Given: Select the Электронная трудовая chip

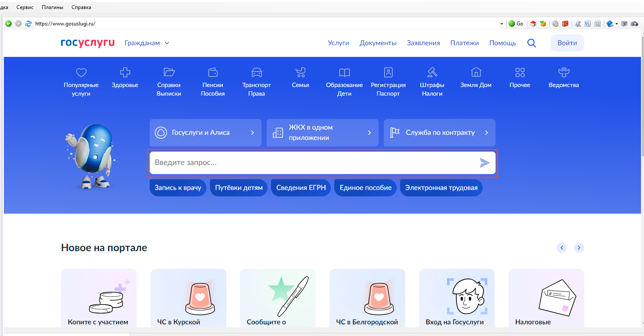Looking at the screenshot, I should pos(441,188).
